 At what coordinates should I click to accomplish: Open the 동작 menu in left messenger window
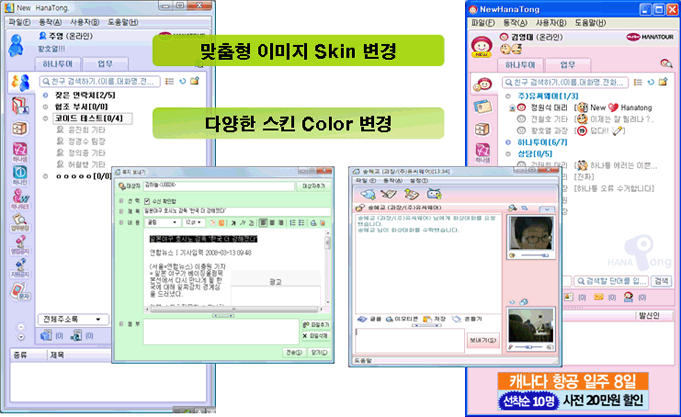click(39, 20)
